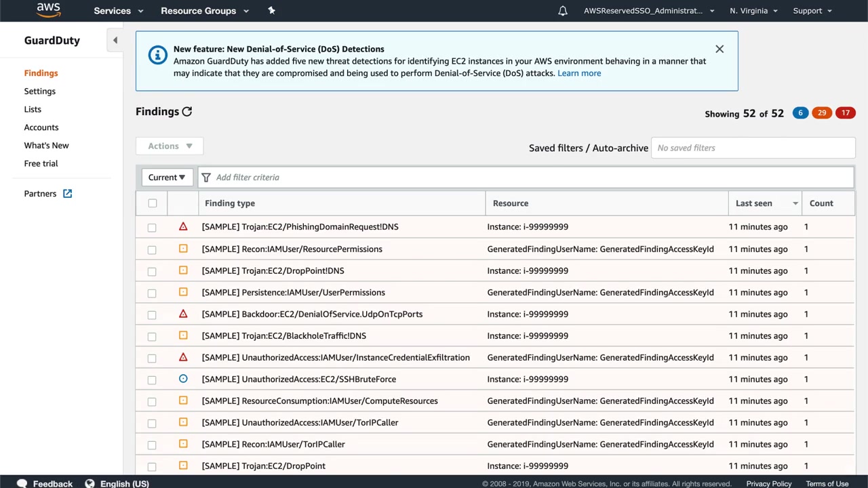
Task: Check the Trojan:EC2/DropPoint!DNS finding checkbox
Action: [x=152, y=271]
